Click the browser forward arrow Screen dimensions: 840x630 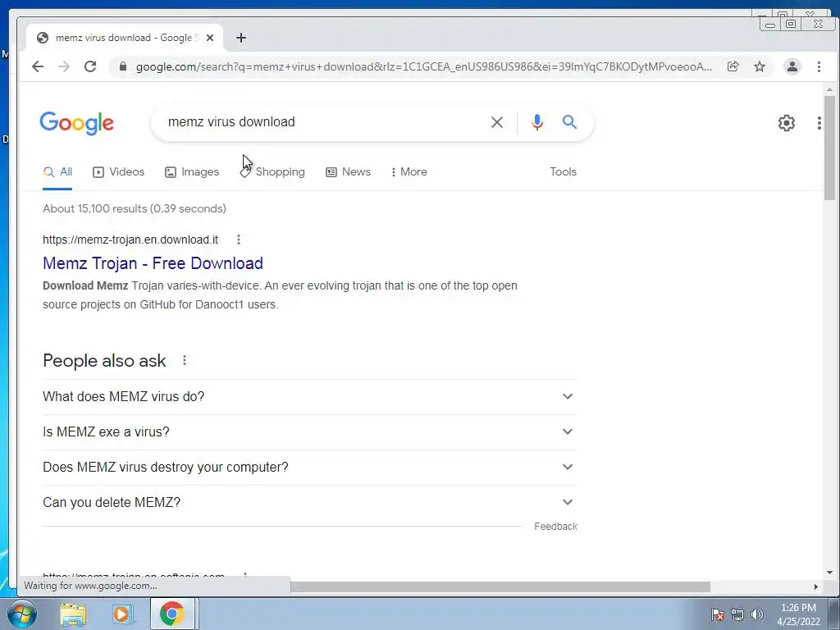pyautogui.click(x=64, y=66)
